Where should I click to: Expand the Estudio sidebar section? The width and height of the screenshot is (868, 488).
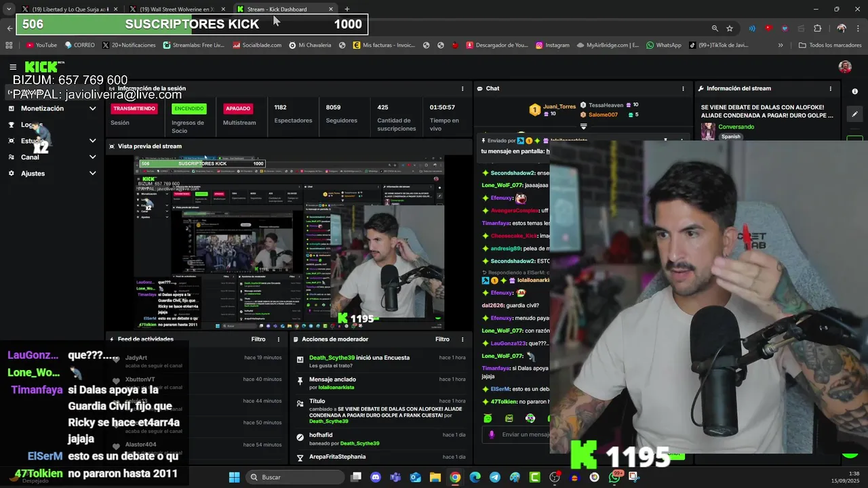[93, 141]
